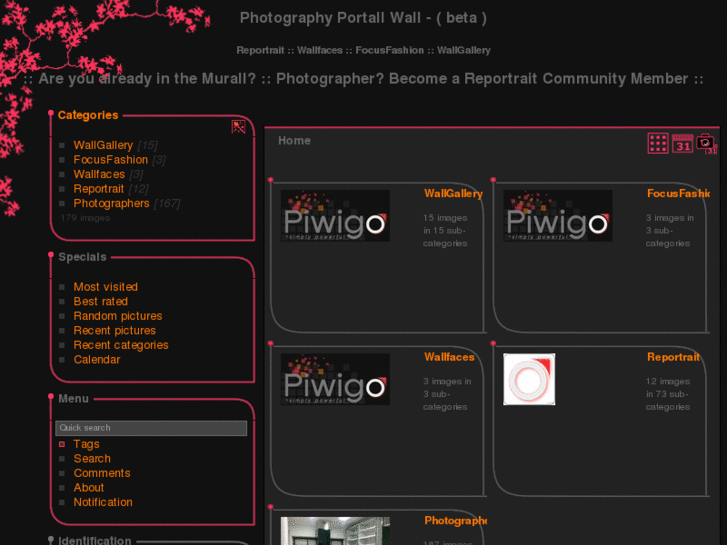Open the Reportrait category in sidebar
The width and height of the screenshot is (727, 545).
[98, 189]
